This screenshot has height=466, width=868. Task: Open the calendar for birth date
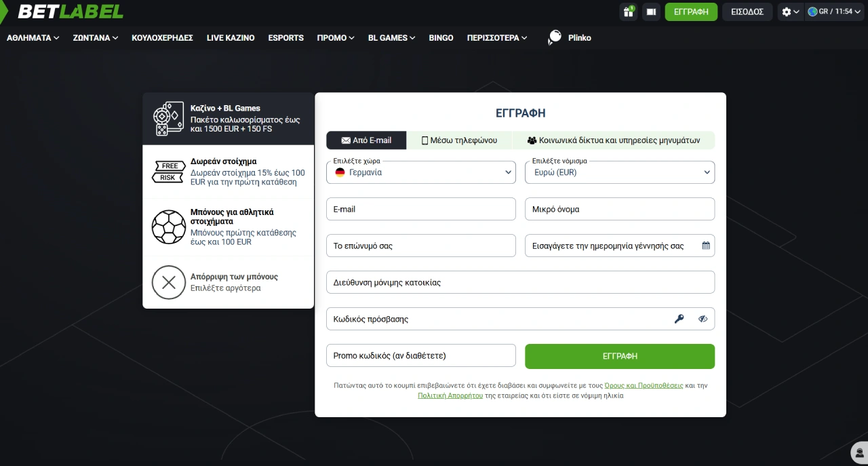pyautogui.click(x=705, y=245)
